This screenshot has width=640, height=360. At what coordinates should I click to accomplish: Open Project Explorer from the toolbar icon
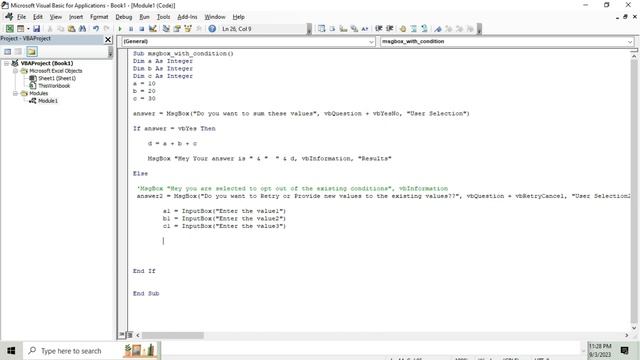tap(166, 29)
